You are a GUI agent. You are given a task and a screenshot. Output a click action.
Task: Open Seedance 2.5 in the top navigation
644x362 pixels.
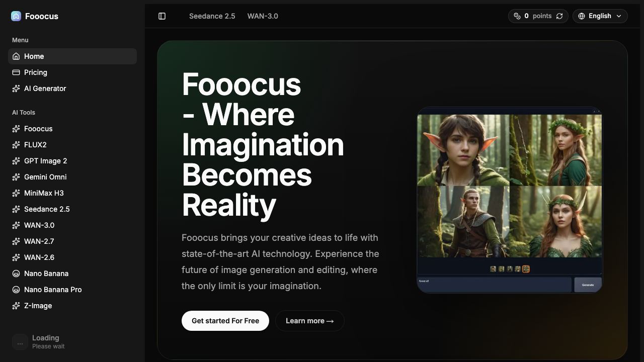pos(212,16)
